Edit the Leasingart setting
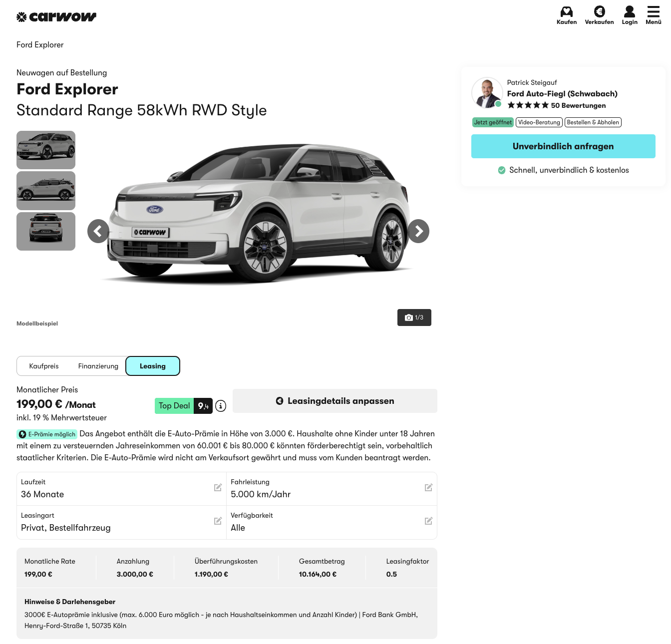The image size is (671, 644). (218, 521)
